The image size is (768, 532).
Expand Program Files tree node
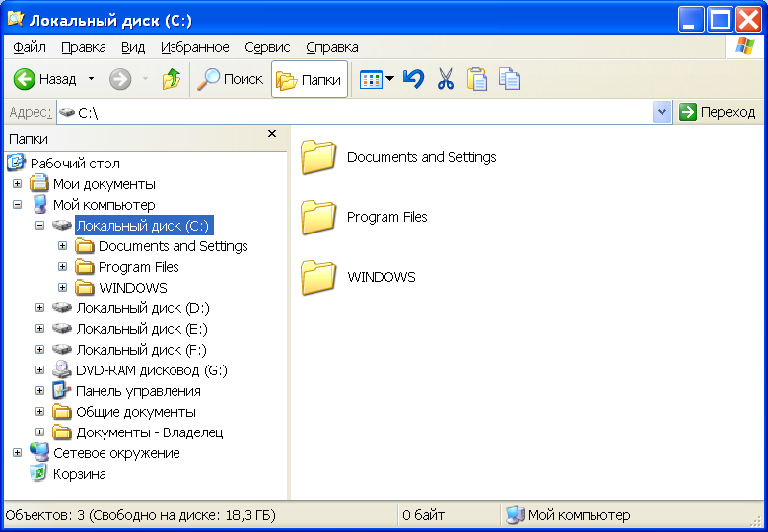coord(63,267)
